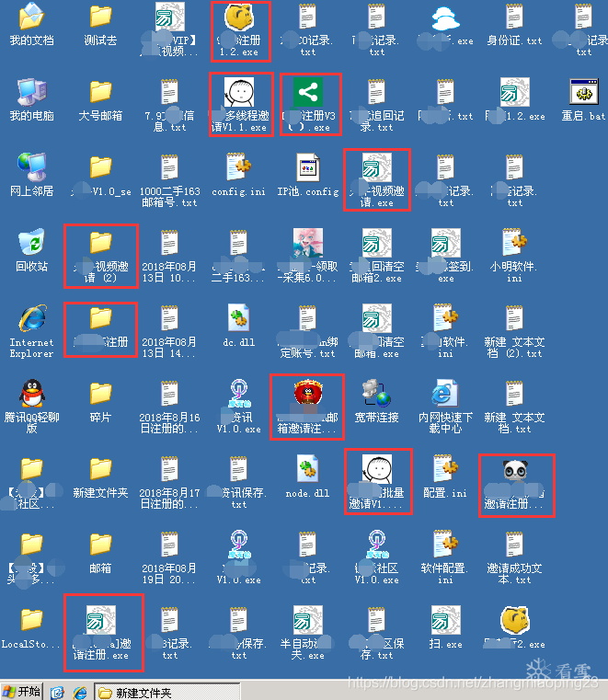Launch the 扫.exe program
Image resolution: width=608 pixels, height=700 pixels.
[x=445, y=628]
